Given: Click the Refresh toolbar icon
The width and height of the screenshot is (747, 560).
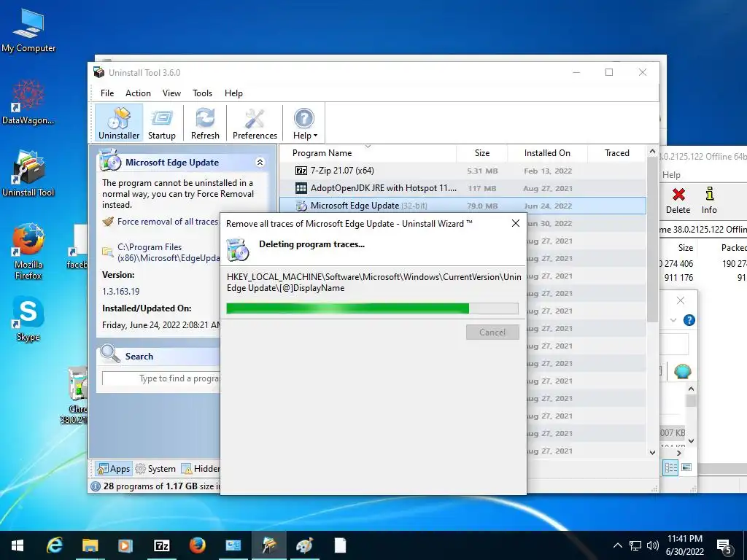Looking at the screenshot, I should pos(205,123).
